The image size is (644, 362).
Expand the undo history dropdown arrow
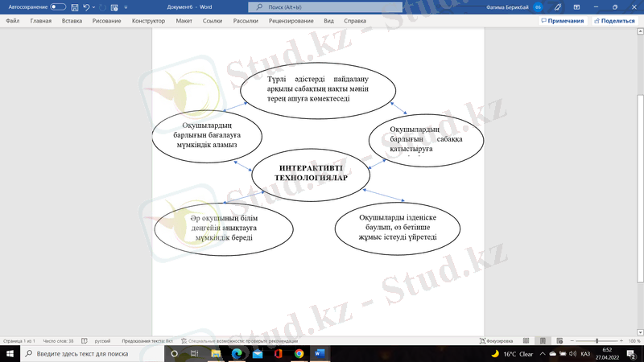coord(94,6)
